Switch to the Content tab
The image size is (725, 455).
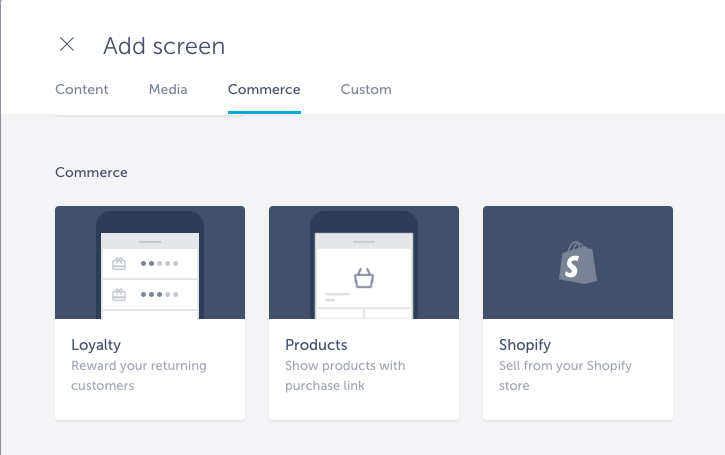coord(82,89)
